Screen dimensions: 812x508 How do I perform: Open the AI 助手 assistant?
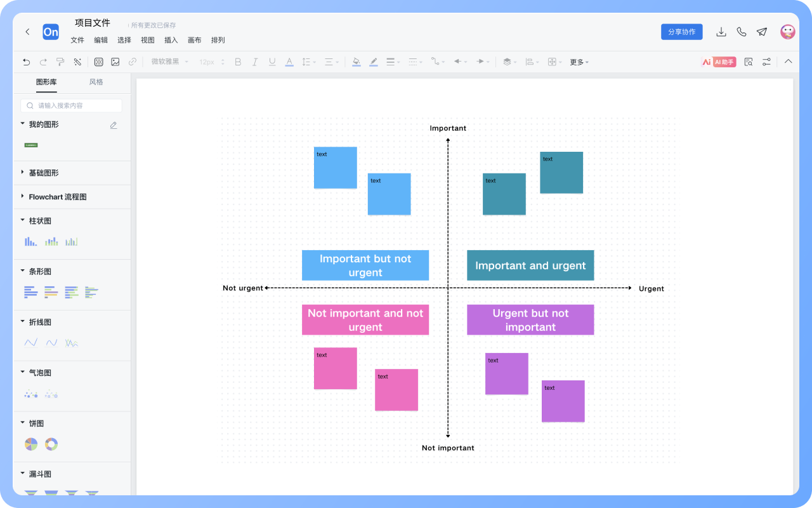719,62
